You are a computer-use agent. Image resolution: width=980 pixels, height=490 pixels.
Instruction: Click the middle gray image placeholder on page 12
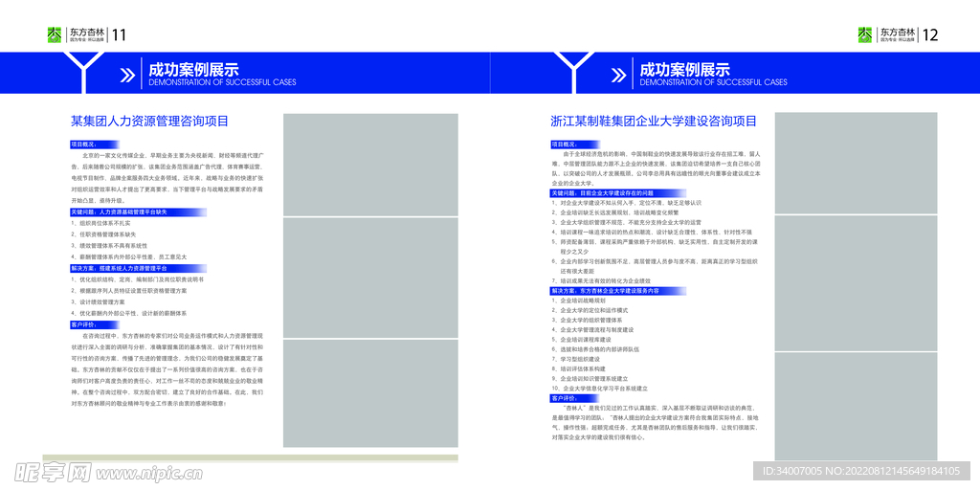click(857, 283)
